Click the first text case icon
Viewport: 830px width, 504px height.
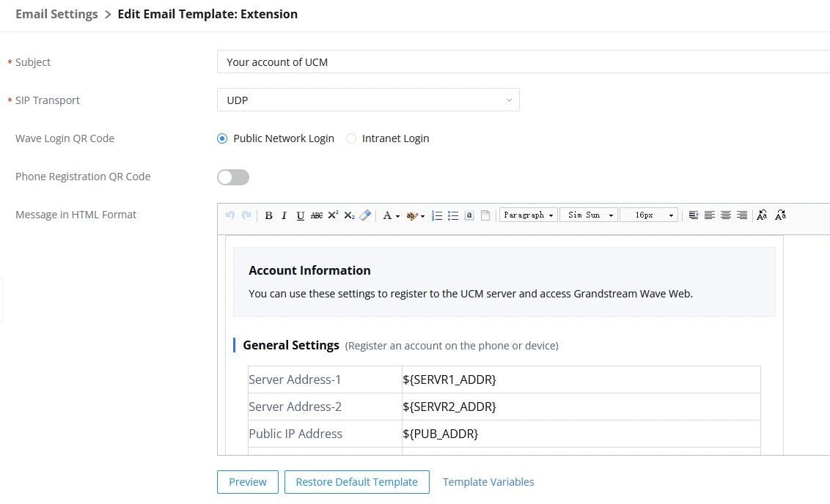click(x=762, y=215)
